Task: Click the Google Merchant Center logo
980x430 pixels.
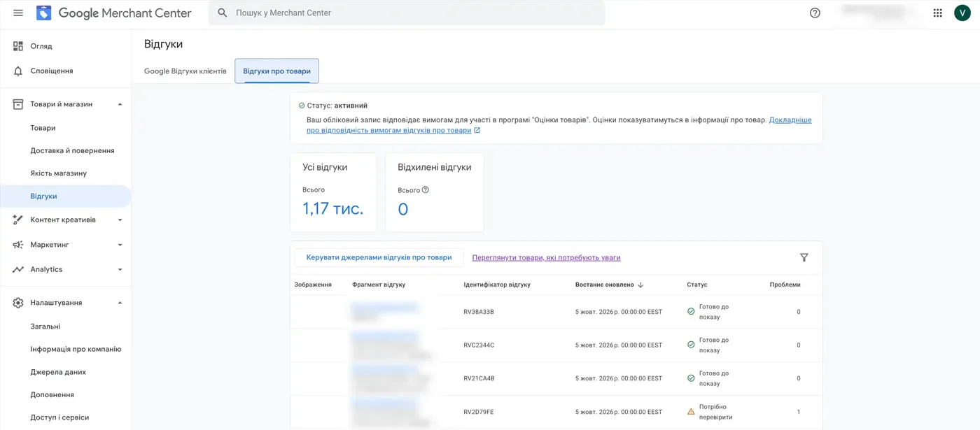Action: coord(113,13)
